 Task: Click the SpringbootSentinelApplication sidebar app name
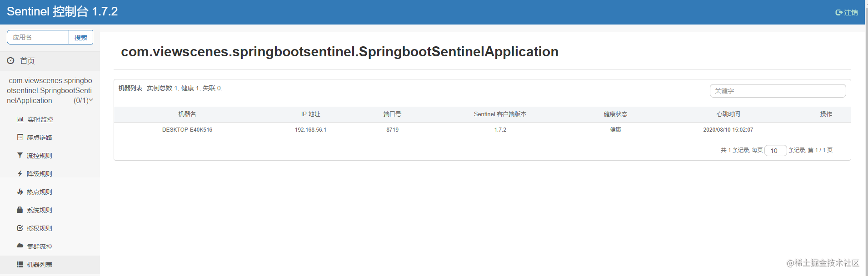point(50,90)
